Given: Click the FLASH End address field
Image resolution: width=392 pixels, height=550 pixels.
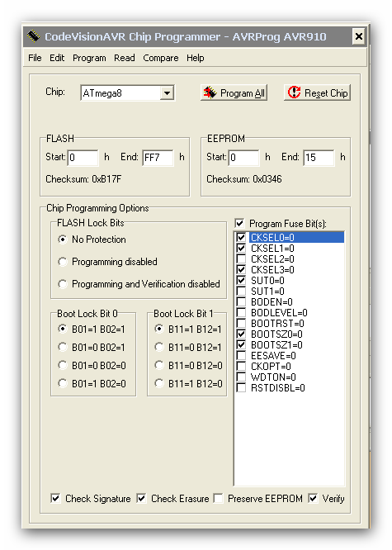Looking at the screenshot, I should pyautogui.click(x=158, y=158).
